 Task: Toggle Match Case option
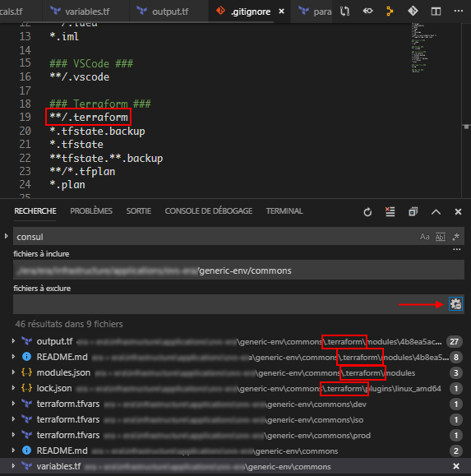tap(425, 237)
